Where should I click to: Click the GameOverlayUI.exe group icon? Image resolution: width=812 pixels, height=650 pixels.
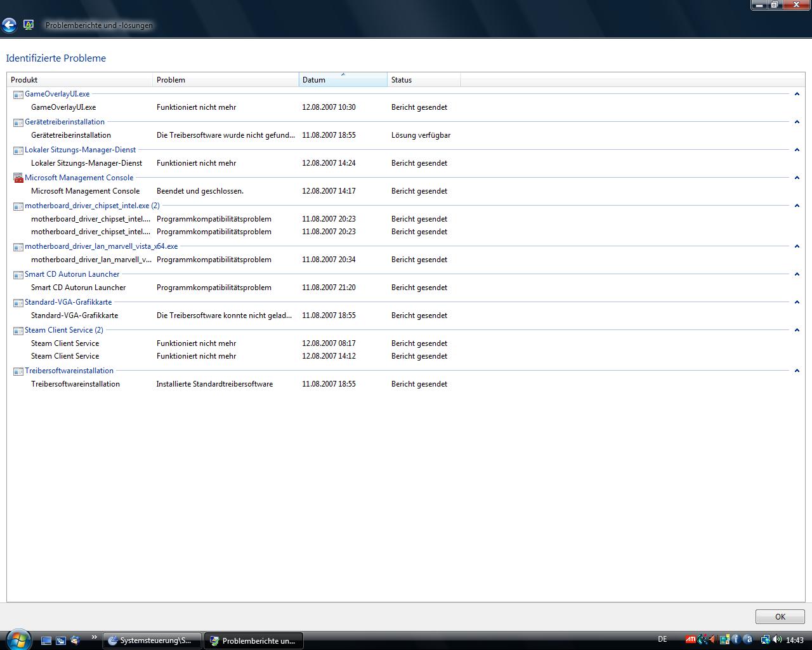coord(18,94)
